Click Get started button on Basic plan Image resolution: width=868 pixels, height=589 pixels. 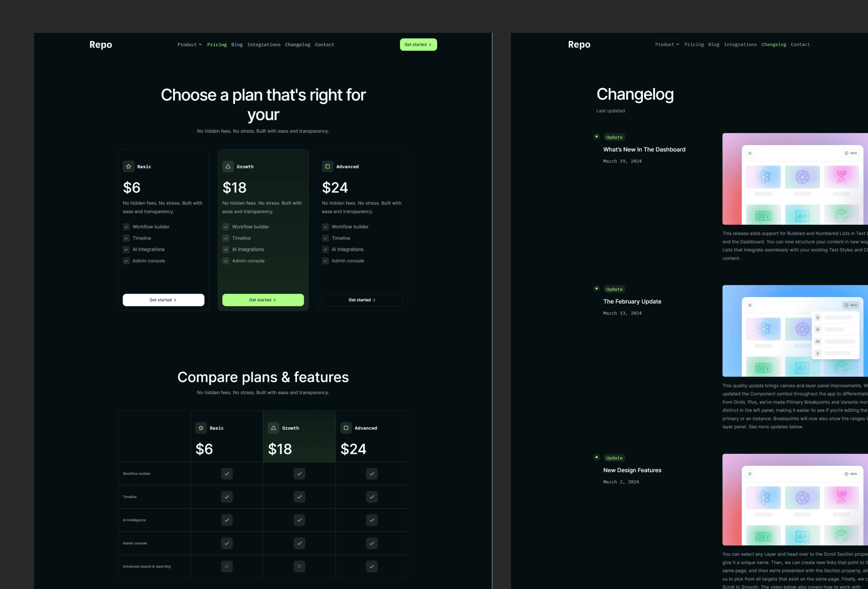pos(163,300)
